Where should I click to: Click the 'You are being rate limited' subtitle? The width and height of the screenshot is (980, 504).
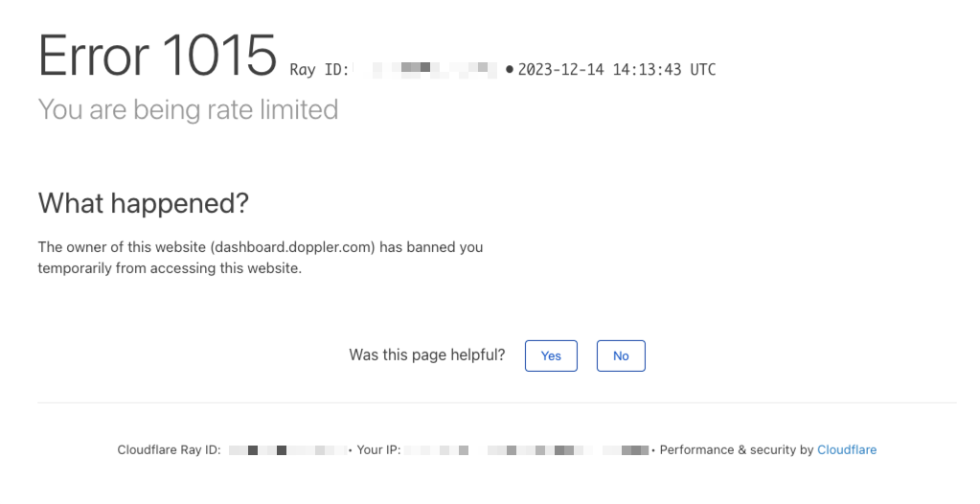[188, 109]
